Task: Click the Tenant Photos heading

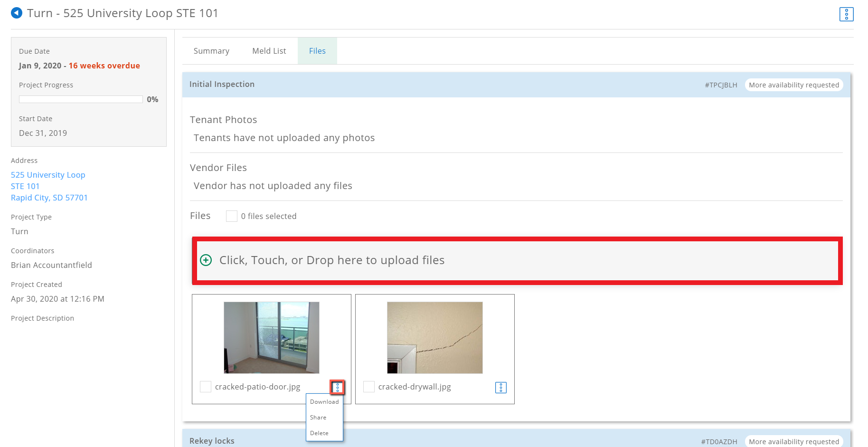Action: [x=223, y=120]
